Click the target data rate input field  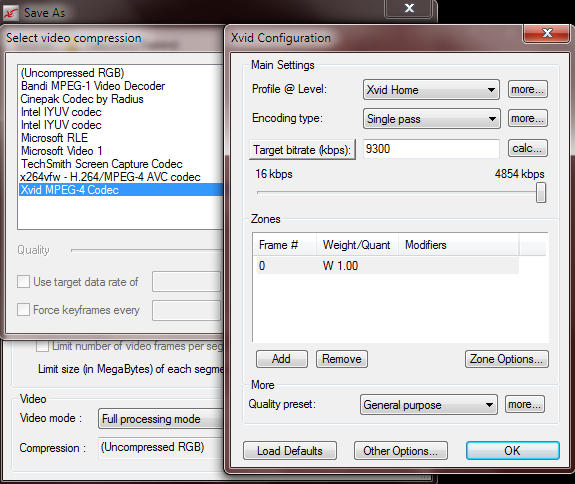186,282
